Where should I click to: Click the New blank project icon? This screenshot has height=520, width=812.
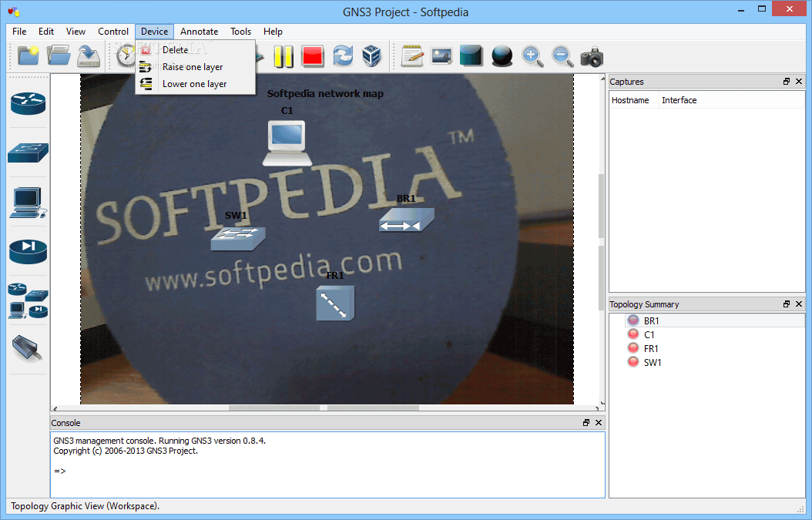(x=28, y=55)
